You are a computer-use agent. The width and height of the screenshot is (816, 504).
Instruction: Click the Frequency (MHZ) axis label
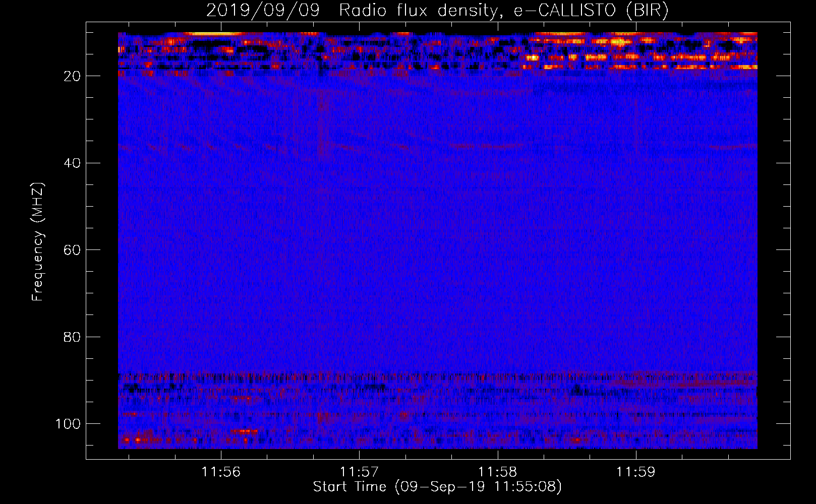click(x=38, y=241)
